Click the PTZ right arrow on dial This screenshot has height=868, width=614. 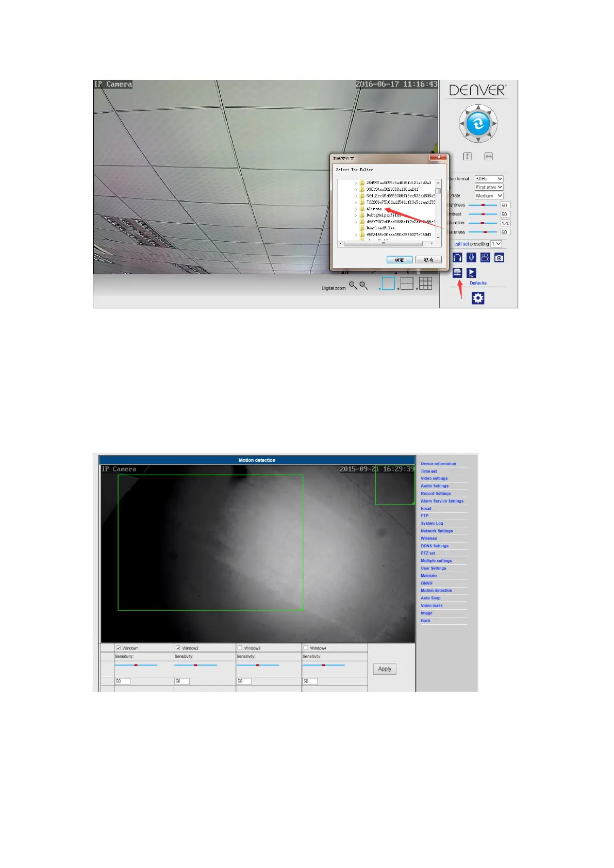click(494, 124)
